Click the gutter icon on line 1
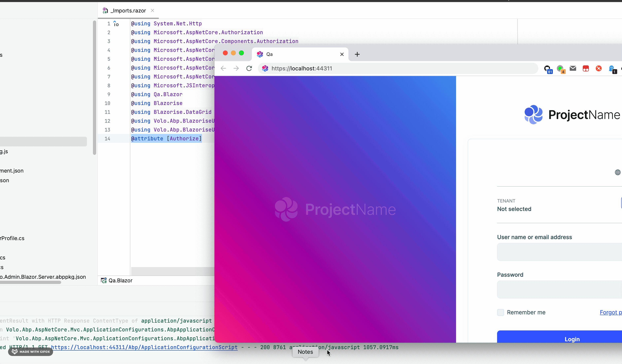622x364 pixels. 116,24
